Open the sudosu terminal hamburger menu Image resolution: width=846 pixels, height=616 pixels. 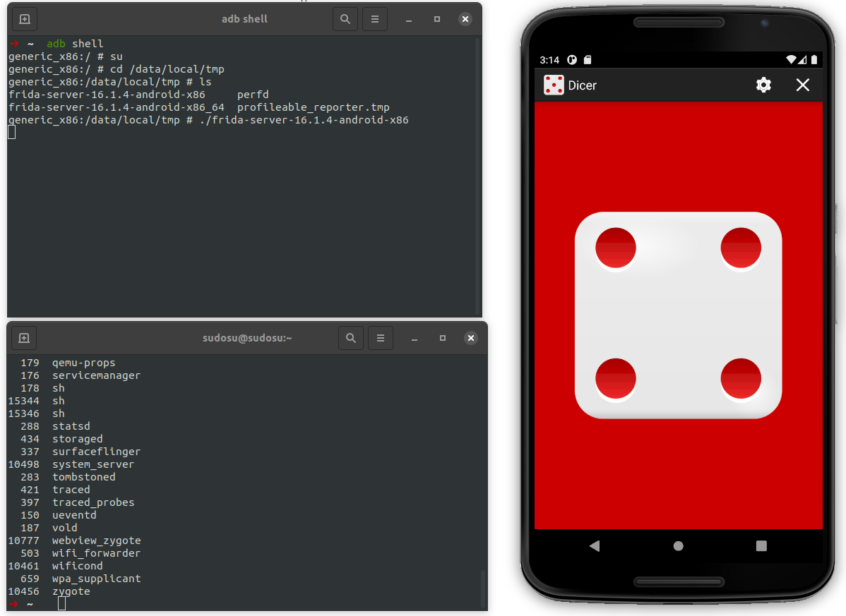[x=381, y=338]
